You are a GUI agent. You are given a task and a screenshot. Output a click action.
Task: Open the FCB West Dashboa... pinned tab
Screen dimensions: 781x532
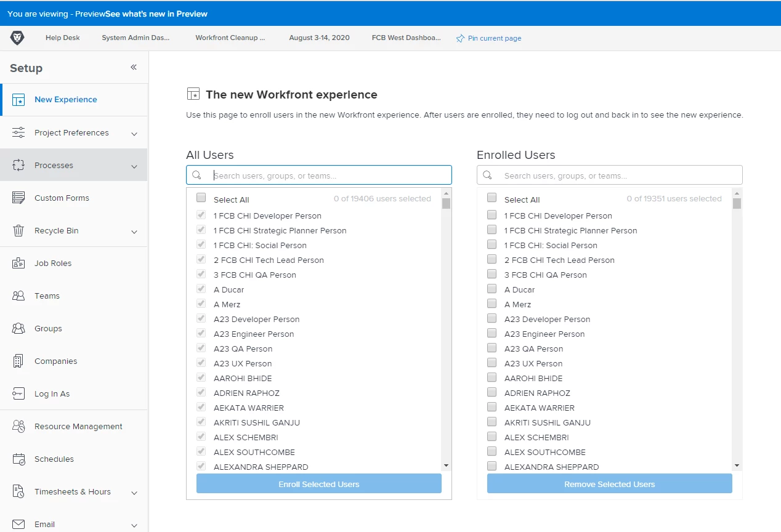(x=407, y=38)
